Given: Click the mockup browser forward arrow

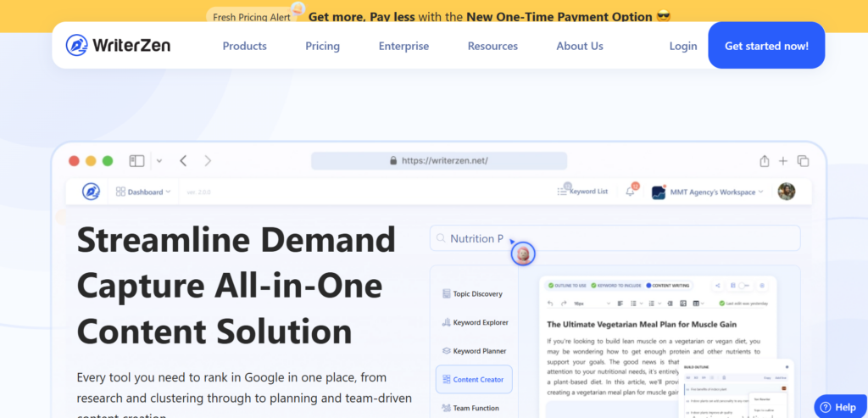Looking at the screenshot, I should 208,161.
